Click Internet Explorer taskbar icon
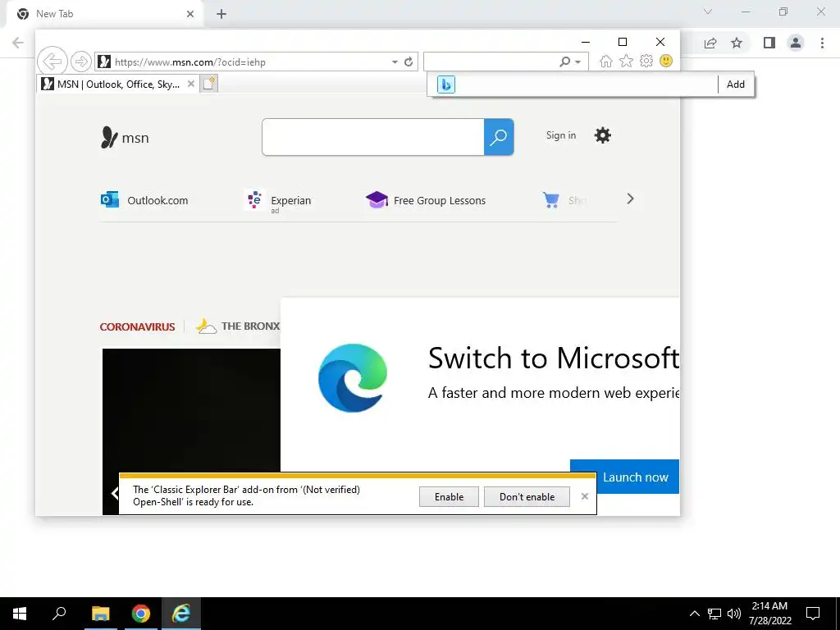The image size is (840, 630). pos(181,614)
